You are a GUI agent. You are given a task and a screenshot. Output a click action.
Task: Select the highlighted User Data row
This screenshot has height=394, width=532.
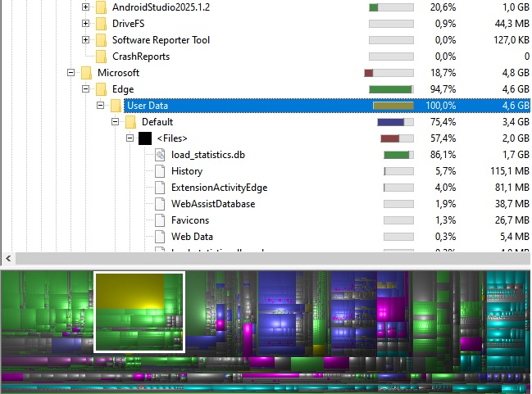pyautogui.click(x=327, y=106)
